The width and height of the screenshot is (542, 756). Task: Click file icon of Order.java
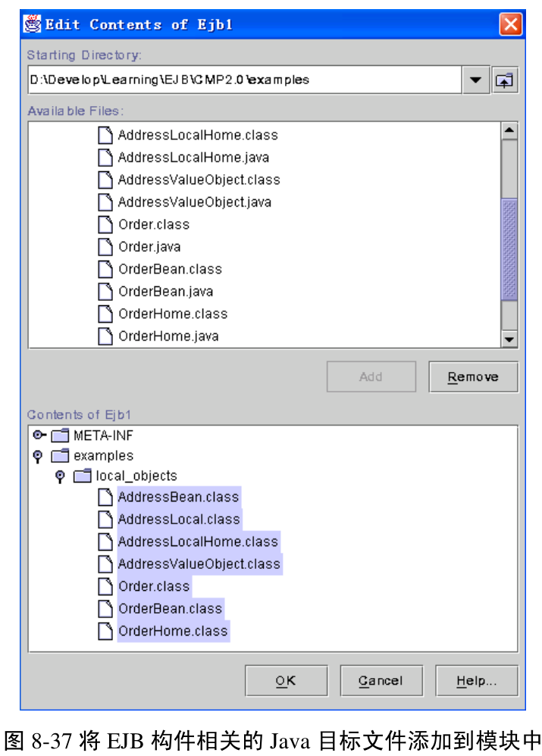point(105,247)
